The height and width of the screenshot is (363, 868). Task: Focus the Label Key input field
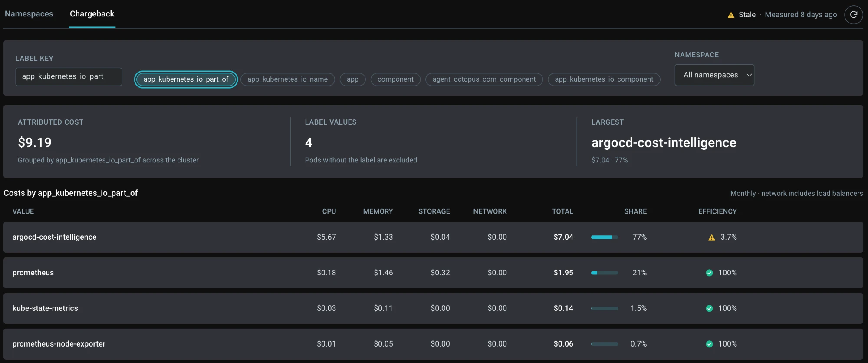coord(69,77)
